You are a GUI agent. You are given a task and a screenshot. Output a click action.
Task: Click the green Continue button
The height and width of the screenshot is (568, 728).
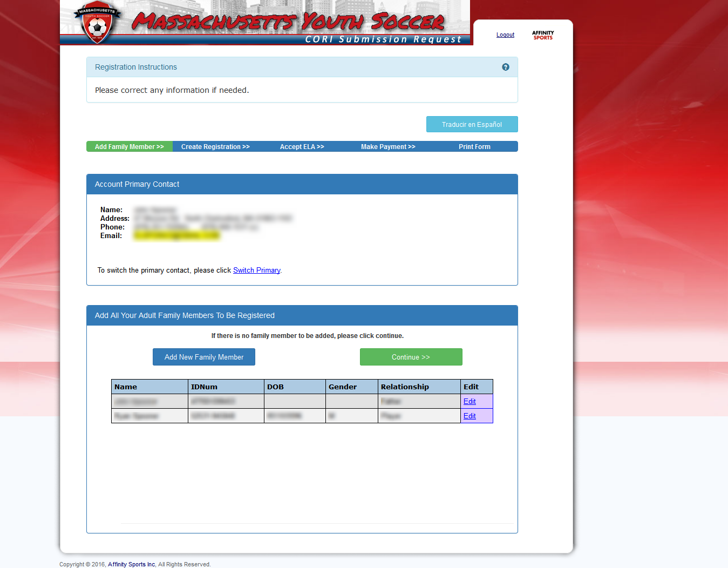411,357
